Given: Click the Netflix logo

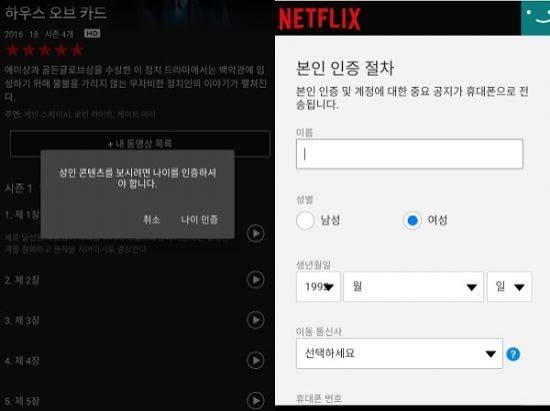Looking at the screenshot, I should tap(319, 19).
